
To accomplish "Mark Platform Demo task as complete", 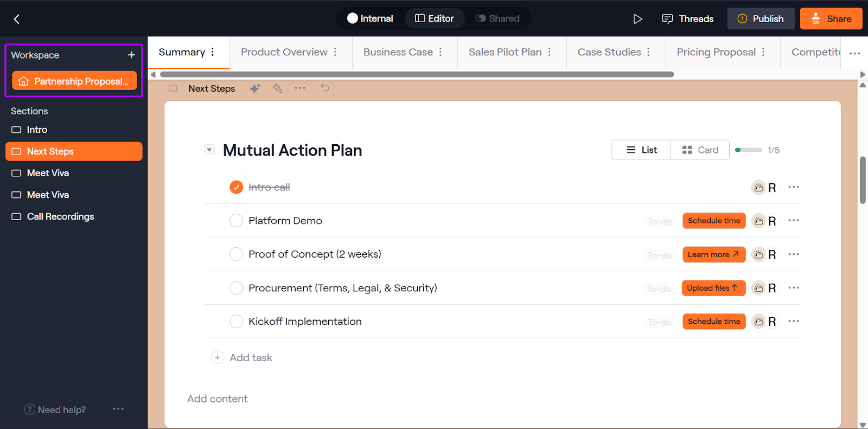I will [x=237, y=221].
